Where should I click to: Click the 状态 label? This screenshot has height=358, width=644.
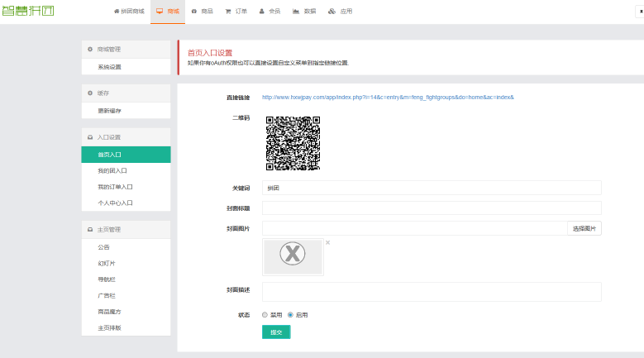click(244, 315)
